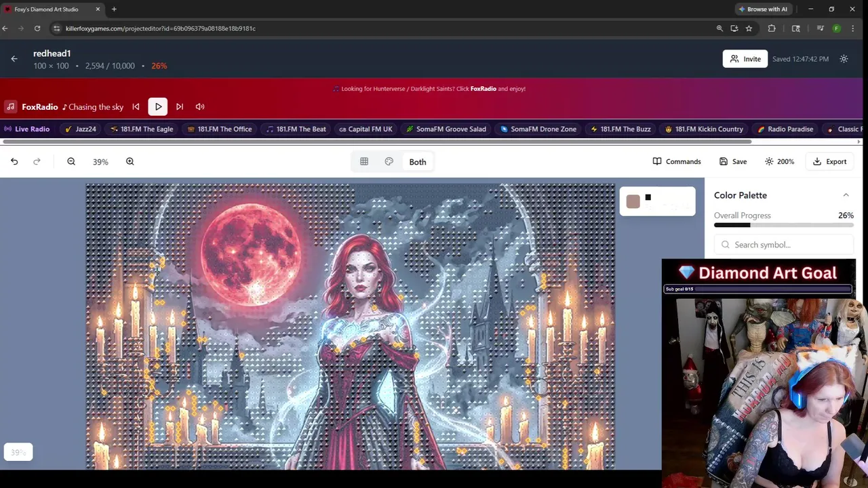Viewport: 868px width, 488px height.
Task: Redo the last canvas action
Action: [x=37, y=161]
